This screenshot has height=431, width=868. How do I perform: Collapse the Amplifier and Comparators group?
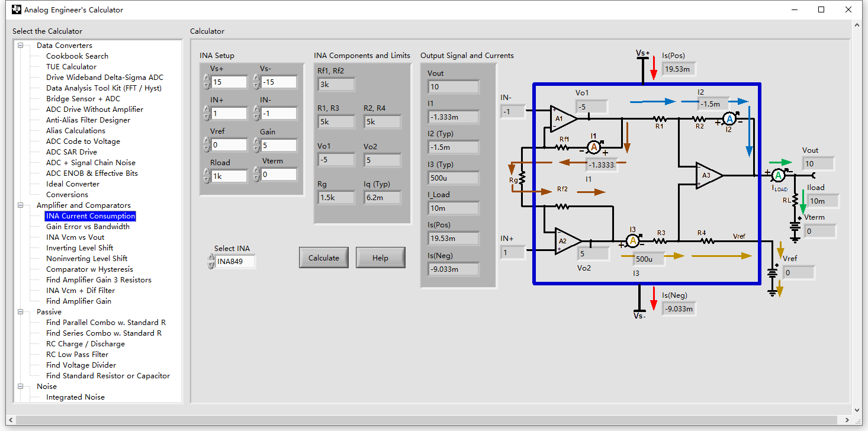(21, 205)
